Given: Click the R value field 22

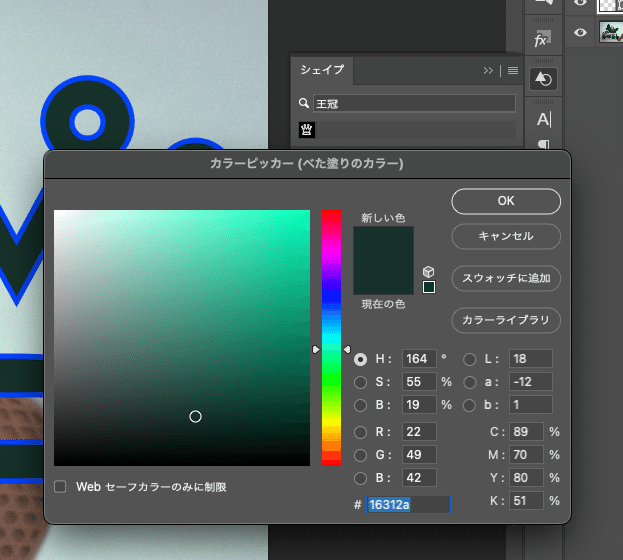Looking at the screenshot, I should pyautogui.click(x=419, y=432).
